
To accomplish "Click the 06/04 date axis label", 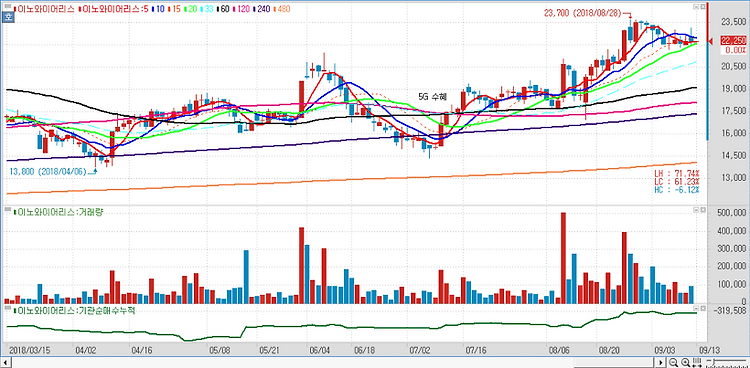I will click(320, 349).
